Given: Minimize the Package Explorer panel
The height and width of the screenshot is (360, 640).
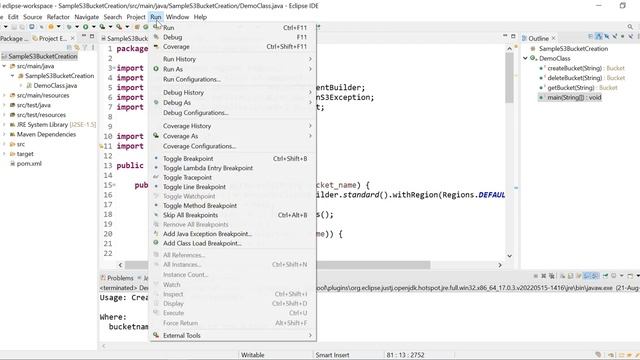Looking at the screenshot, I should coord(84,36).
